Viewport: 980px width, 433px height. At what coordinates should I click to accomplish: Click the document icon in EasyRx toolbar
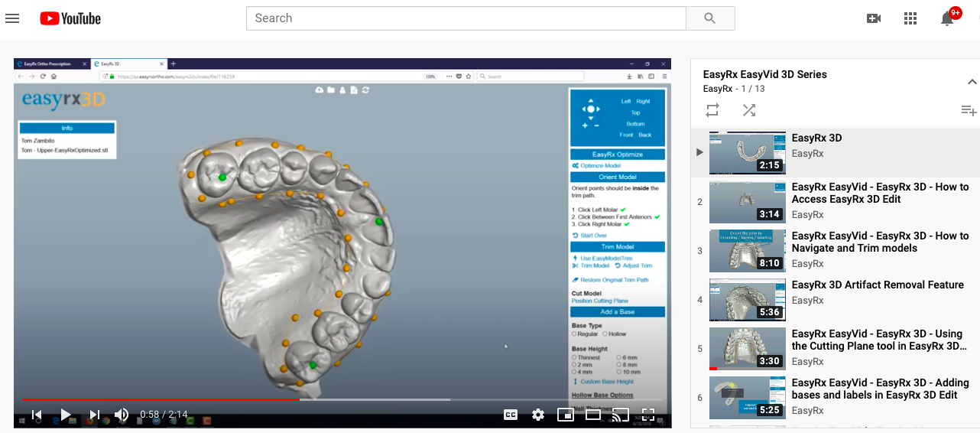click(354, 90)
